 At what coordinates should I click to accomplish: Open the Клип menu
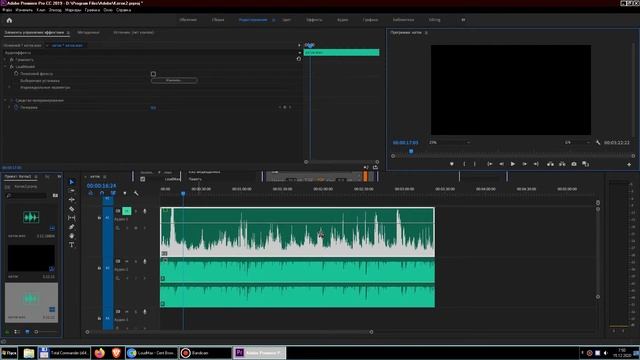41,10
